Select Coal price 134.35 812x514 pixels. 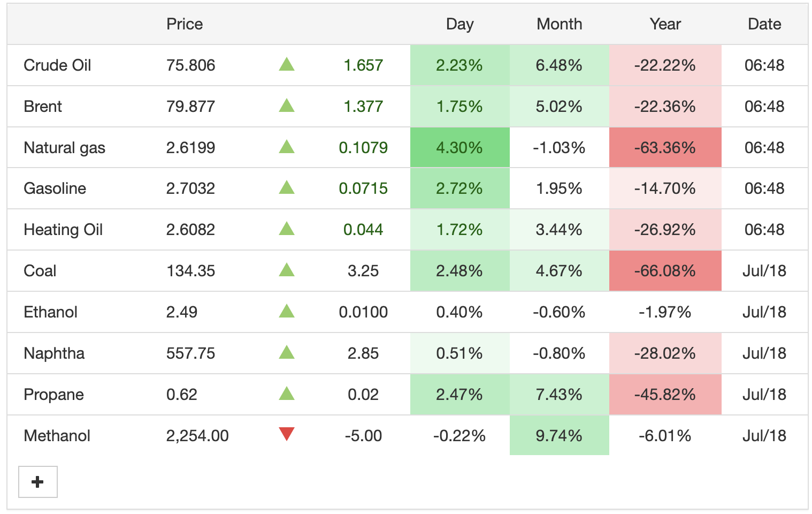[190, 271]
